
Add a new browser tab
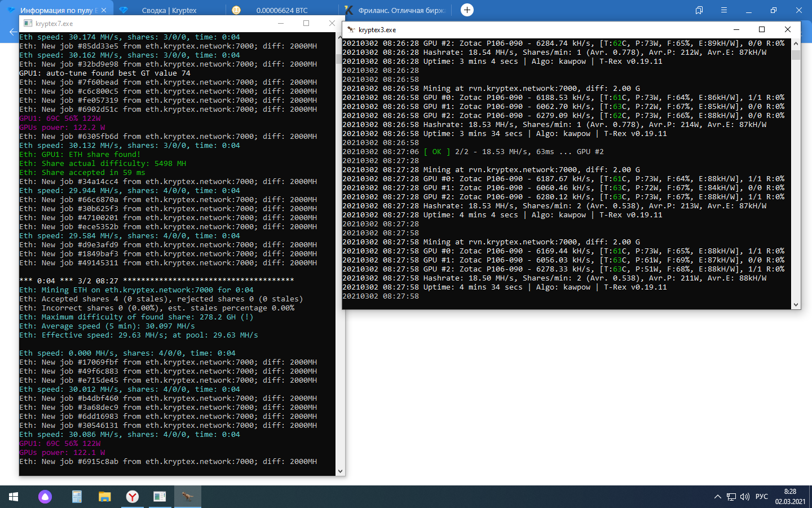[467, 10]
